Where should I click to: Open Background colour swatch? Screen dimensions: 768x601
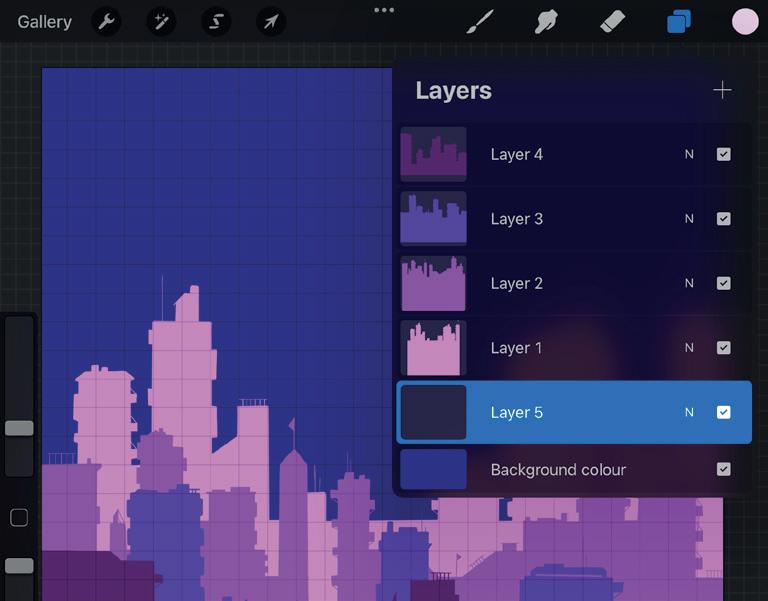click(433, 469)
